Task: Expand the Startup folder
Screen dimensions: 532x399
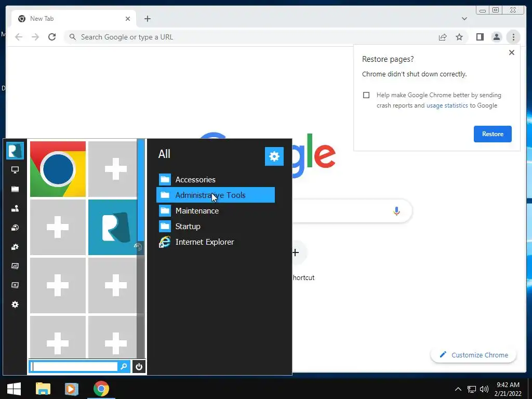Action: coord(216,227)
